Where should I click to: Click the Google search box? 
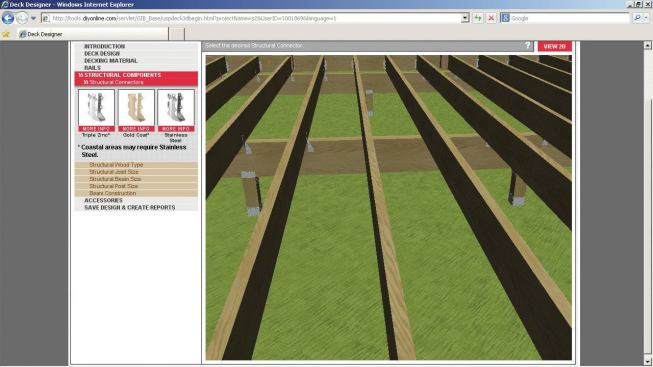[569, 18]
